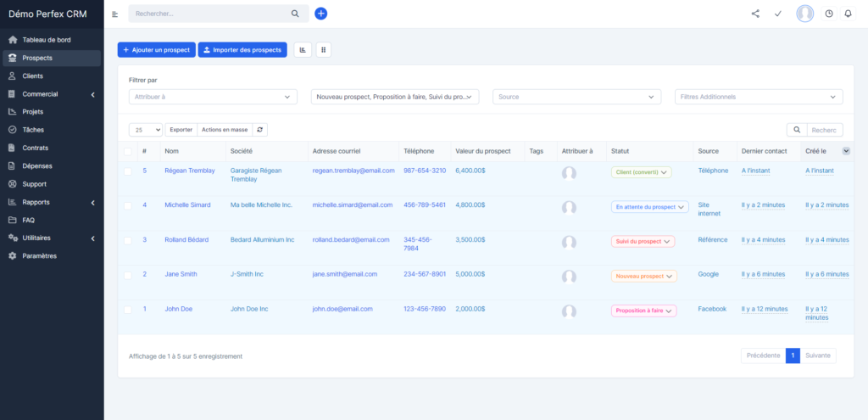Check the box for John Doe row
868x420 pixels.
[x=128, y=310]
